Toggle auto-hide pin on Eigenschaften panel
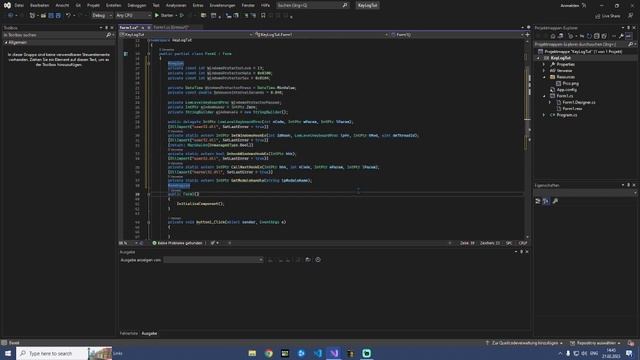Screen dimensions: 640x360 (629, 185)
